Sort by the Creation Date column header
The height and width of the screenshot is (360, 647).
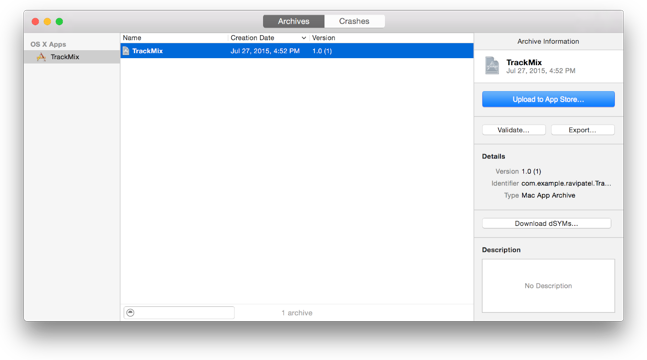pyautogui.click(x=253, y=38)
